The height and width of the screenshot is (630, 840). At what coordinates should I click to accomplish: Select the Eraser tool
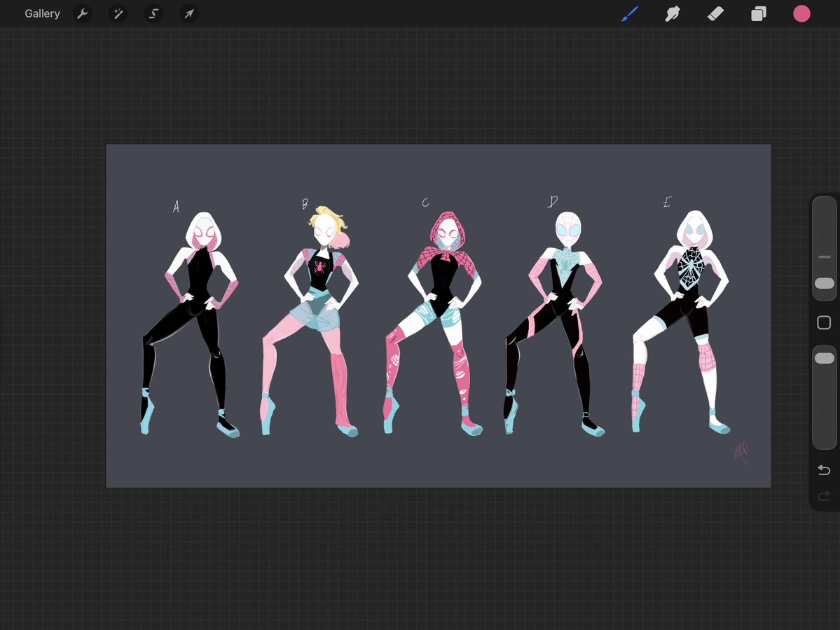716,13
